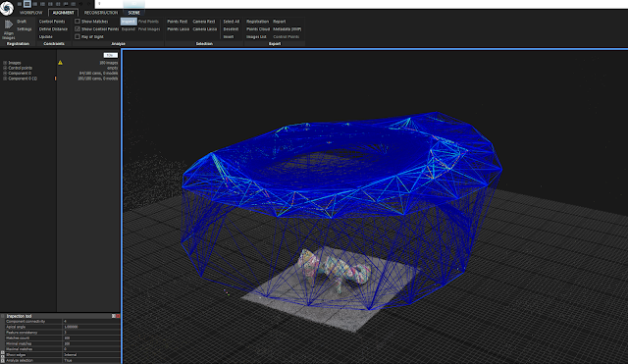
Task: Click the Draft registration button
Action: click(x=22, y=22)
